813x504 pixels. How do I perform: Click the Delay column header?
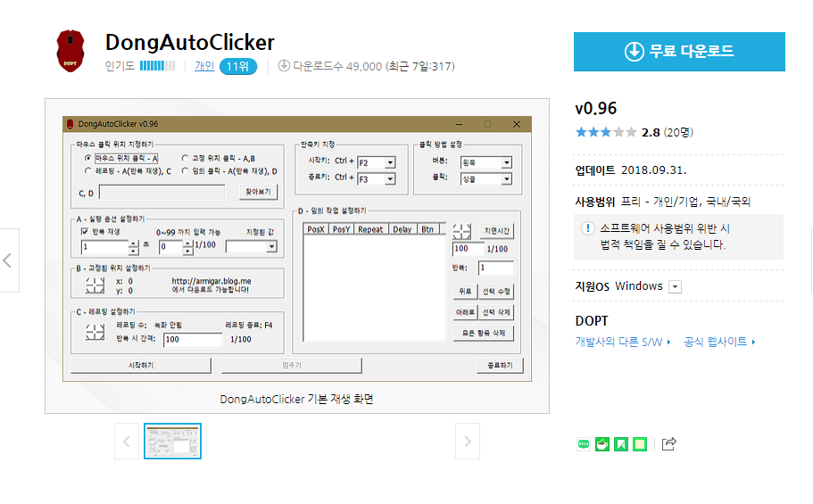[402, 229]
